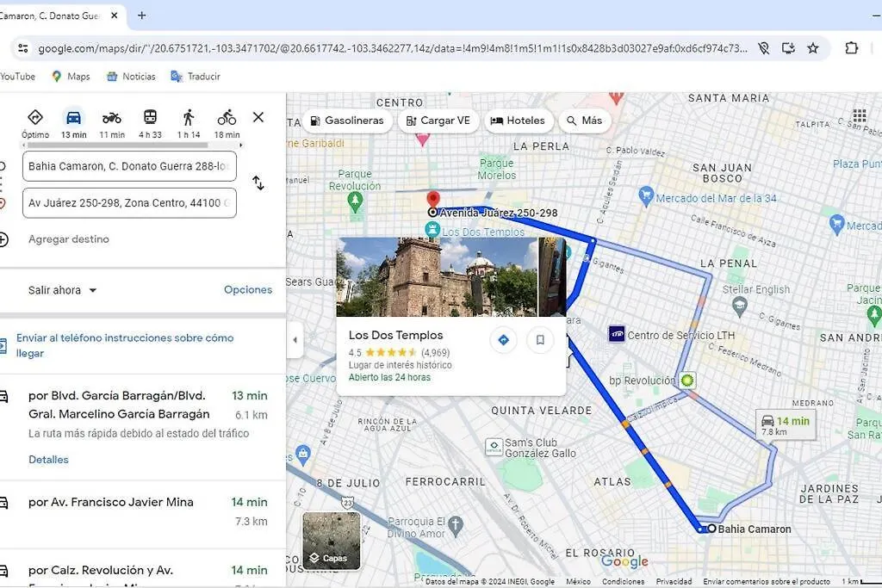Show Detalles for the fastest route
This screenshot has height=588, width=882.
(x=48, y=459)
